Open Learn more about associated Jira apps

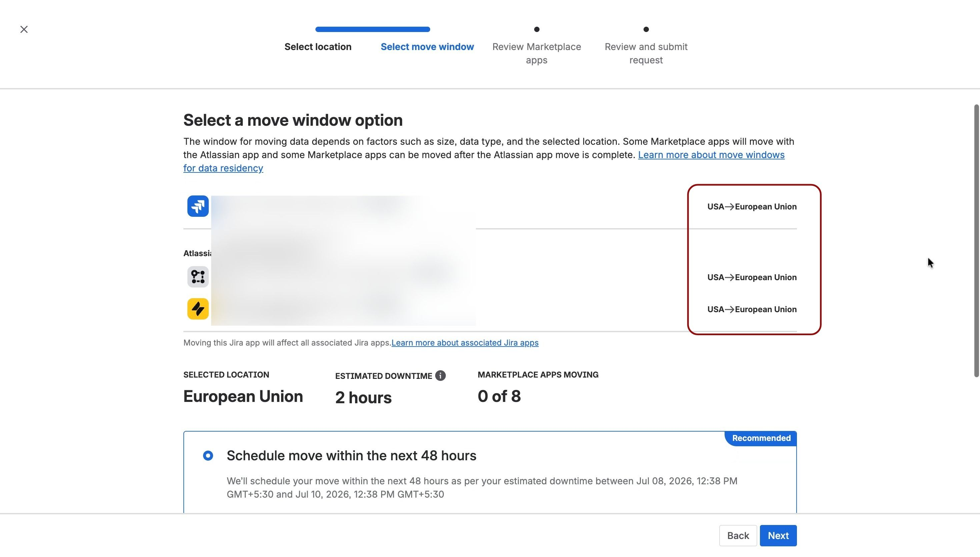coord(464,343)
